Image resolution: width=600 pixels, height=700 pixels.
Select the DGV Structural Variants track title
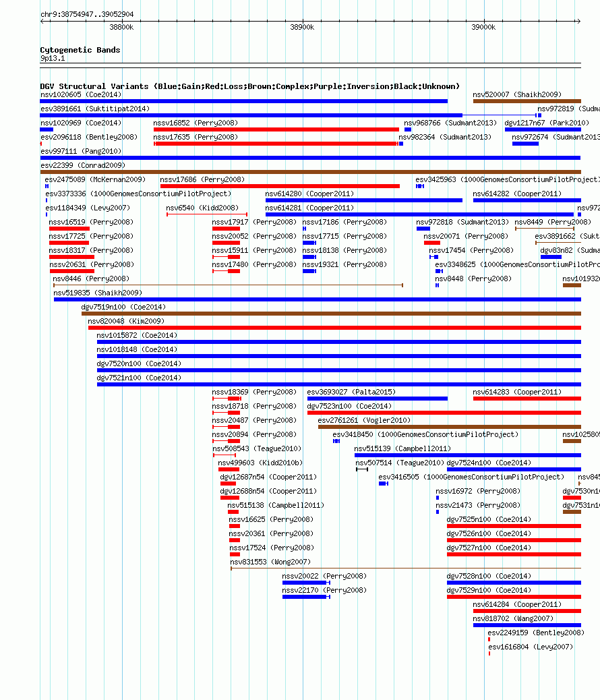point(249,86)
